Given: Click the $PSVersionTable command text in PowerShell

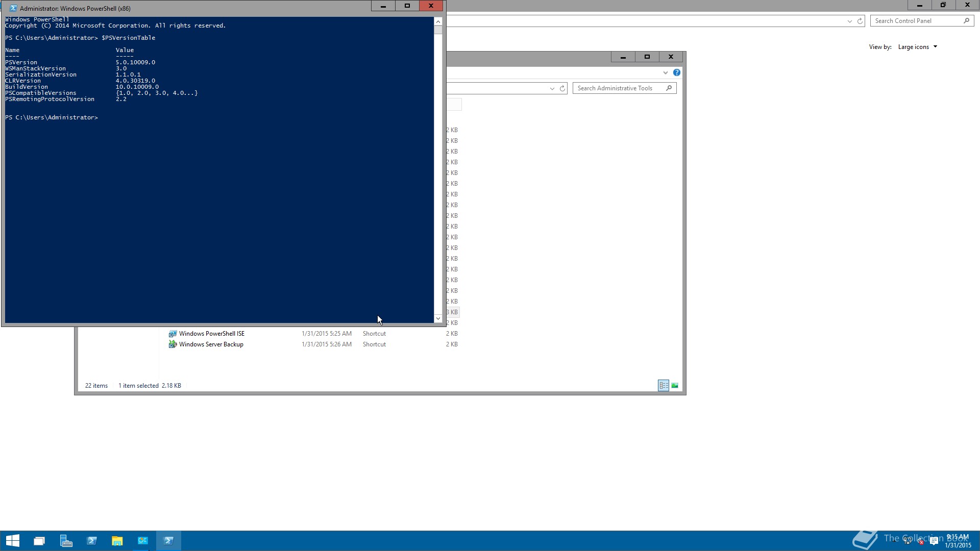Looking at the screenshot, I should coord(128,38).
